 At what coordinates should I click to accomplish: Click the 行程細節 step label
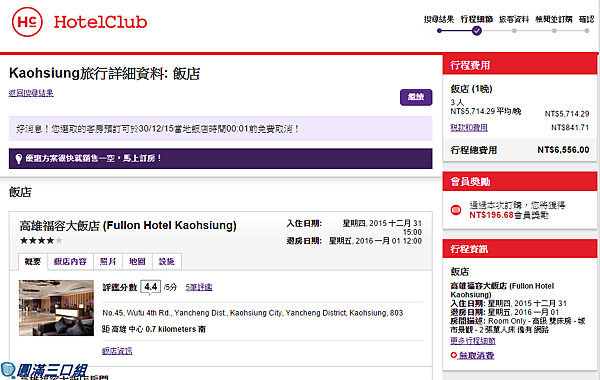coord(476,19)
